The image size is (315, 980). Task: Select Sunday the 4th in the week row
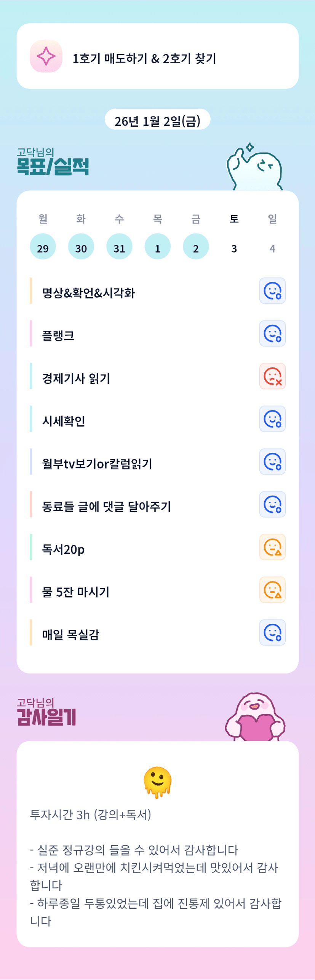(272, 248)
